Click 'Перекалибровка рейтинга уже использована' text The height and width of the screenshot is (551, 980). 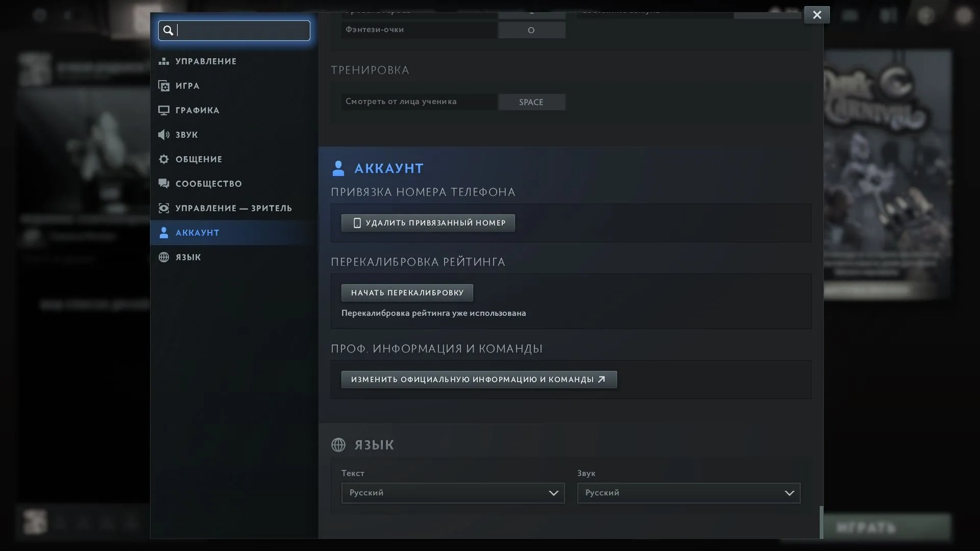pos(434,313)
